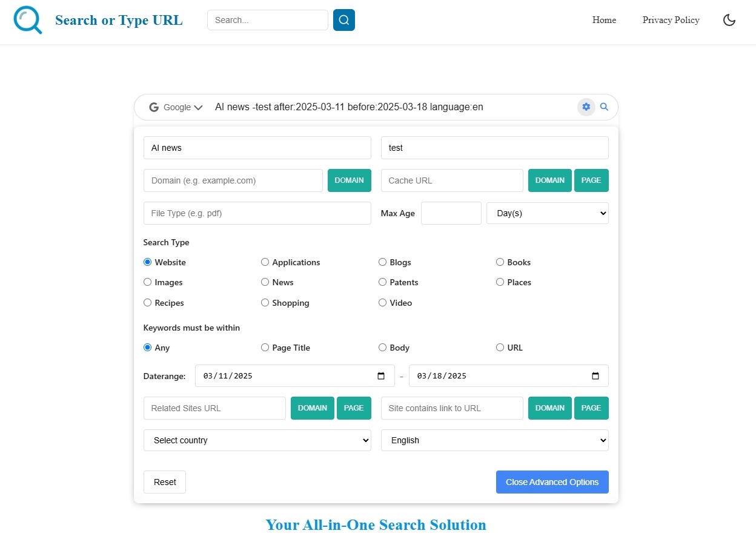Toggle dark mode with moon icon
Image resolution: width=756 pixels, height=545 pixels.
coord(729,20)
